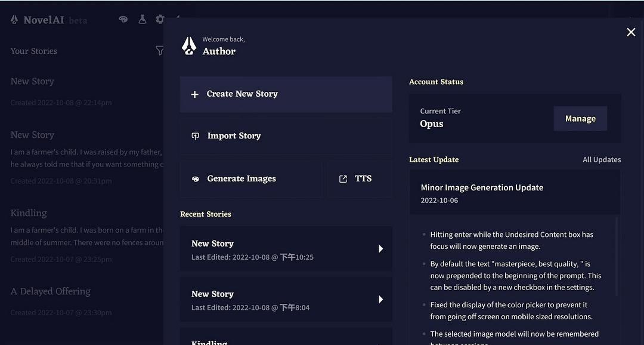
Task: Open image generation via the top palette icon
Action: [x=123, y=19]
